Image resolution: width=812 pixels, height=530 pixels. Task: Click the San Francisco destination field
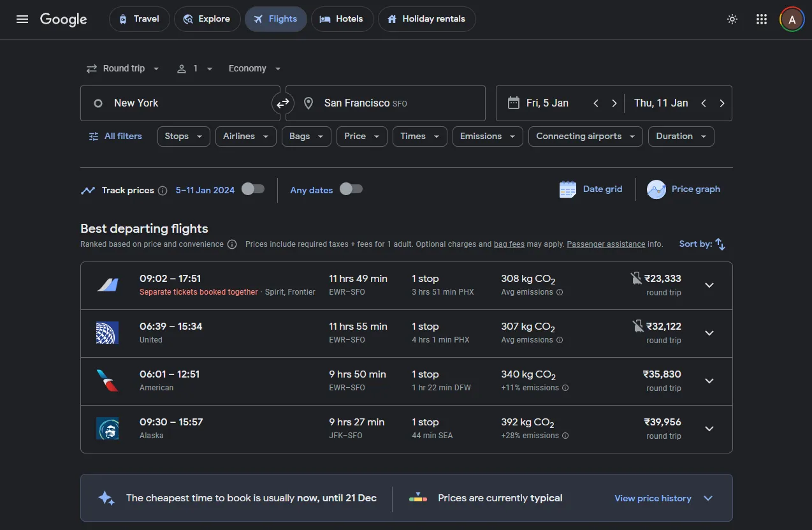coord(386,103)
